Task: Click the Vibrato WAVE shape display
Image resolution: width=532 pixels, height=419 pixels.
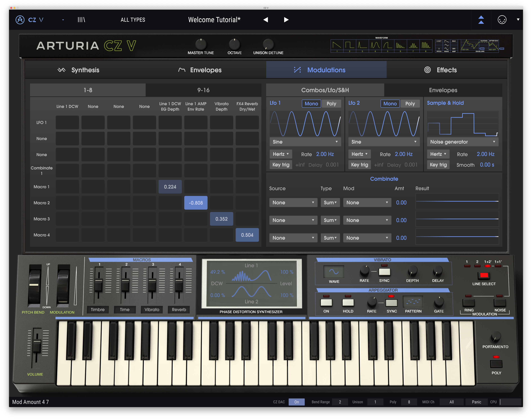Action: [x=334, y=272]
